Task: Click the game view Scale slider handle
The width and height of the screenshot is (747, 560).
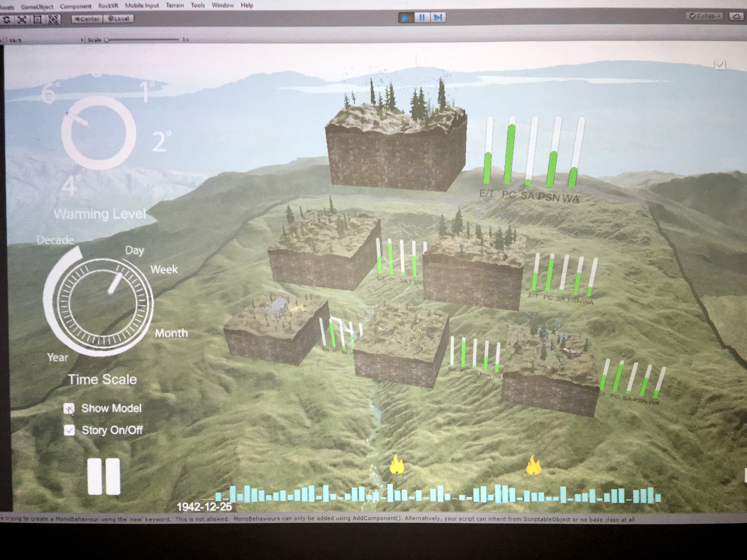Action: 107,40
